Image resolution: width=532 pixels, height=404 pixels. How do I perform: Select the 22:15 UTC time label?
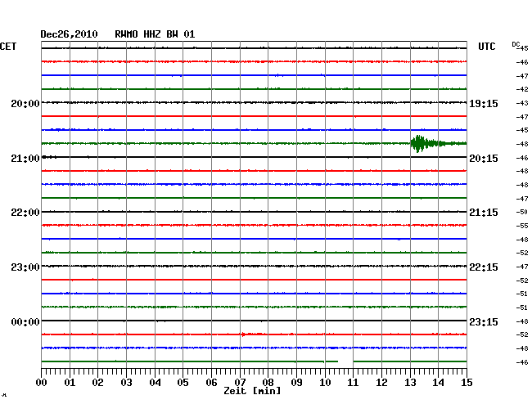point(484,267)
